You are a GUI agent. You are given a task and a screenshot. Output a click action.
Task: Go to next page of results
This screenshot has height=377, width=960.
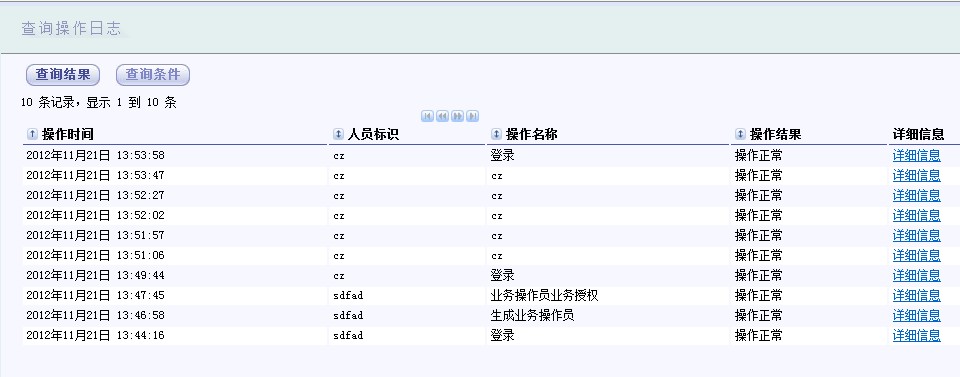(457, 116)
